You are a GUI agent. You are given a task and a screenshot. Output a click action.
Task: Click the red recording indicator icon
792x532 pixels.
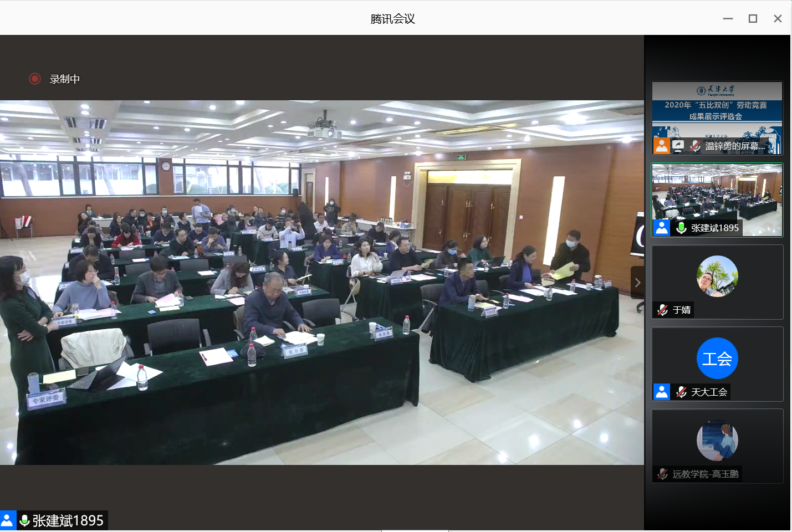35,79
